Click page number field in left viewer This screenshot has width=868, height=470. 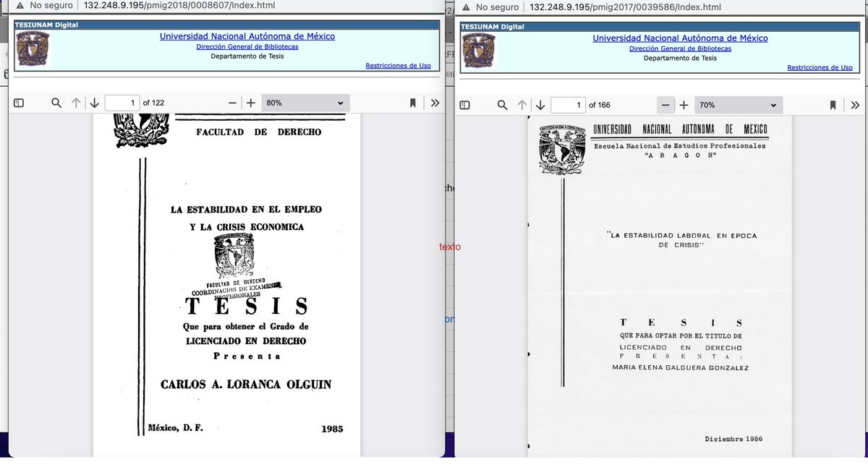click(x=122, y=103)
